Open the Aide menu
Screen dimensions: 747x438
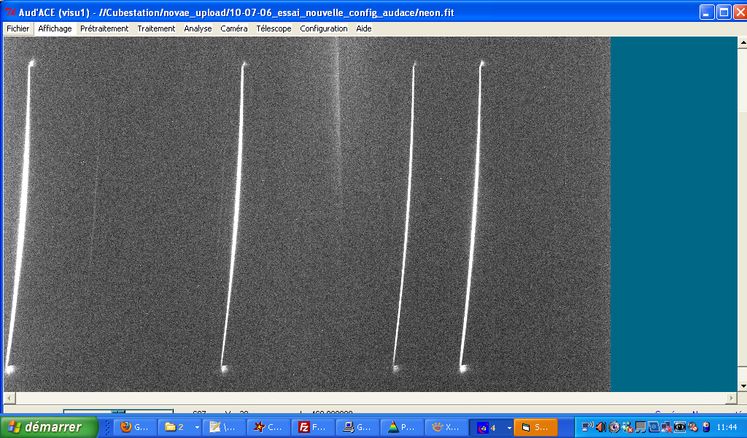[x=363, y=29]
